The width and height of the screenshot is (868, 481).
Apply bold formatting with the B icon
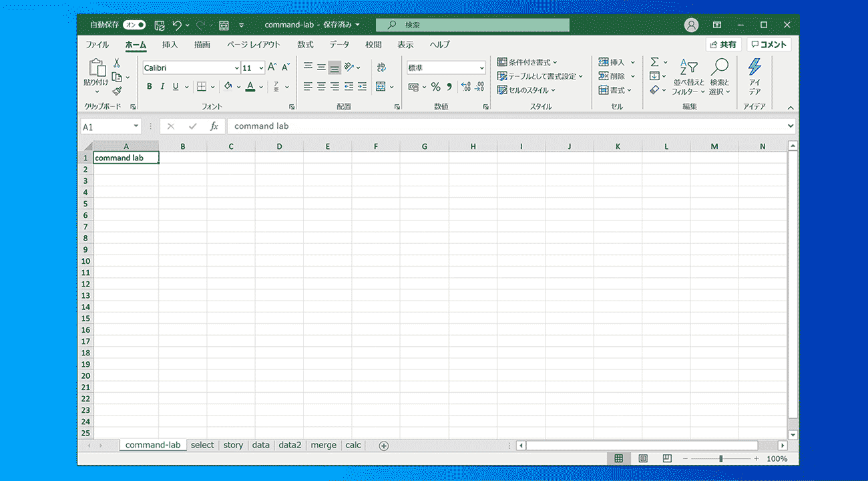point(149,86)
